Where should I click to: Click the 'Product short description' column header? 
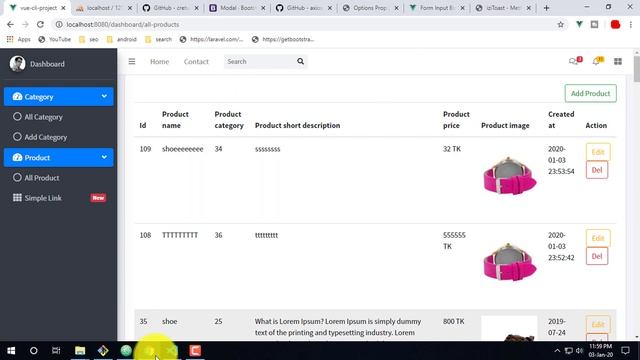[298, 125]
